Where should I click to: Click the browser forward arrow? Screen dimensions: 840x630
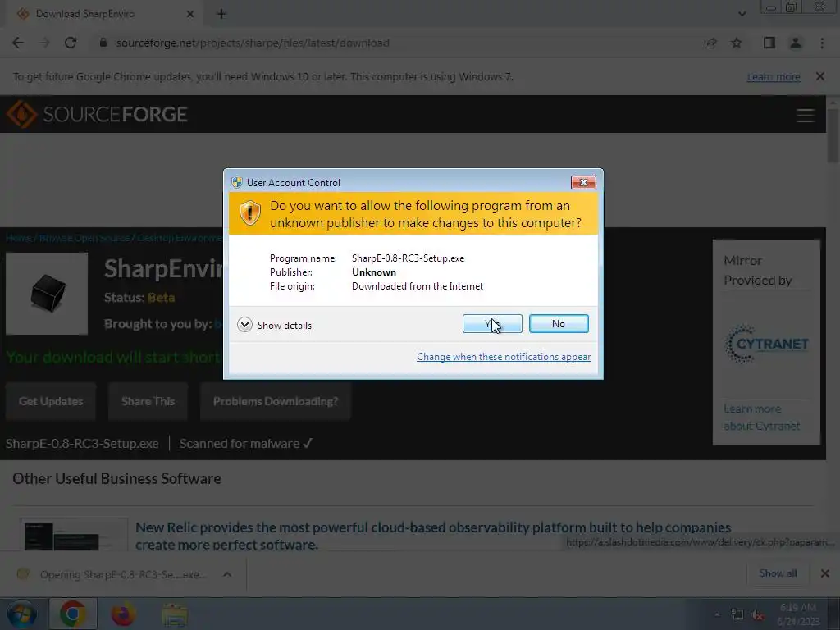click(44, 43)
